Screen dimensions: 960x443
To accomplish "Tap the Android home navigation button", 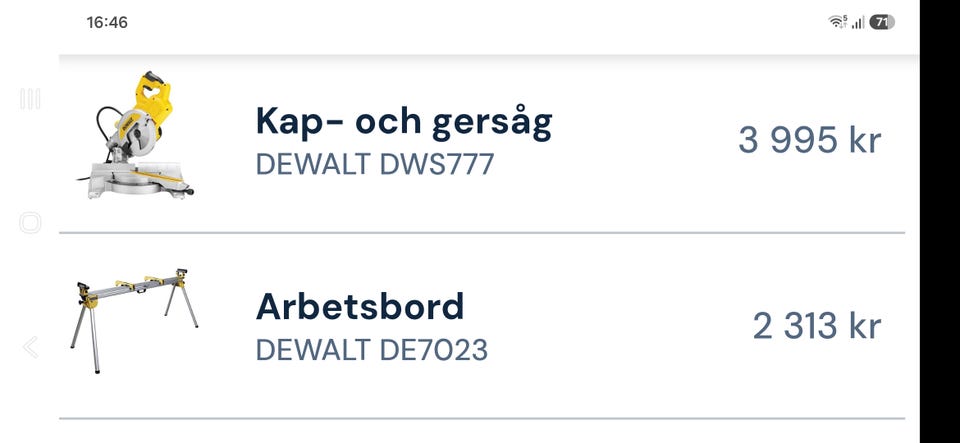I will tap(30, 223).
